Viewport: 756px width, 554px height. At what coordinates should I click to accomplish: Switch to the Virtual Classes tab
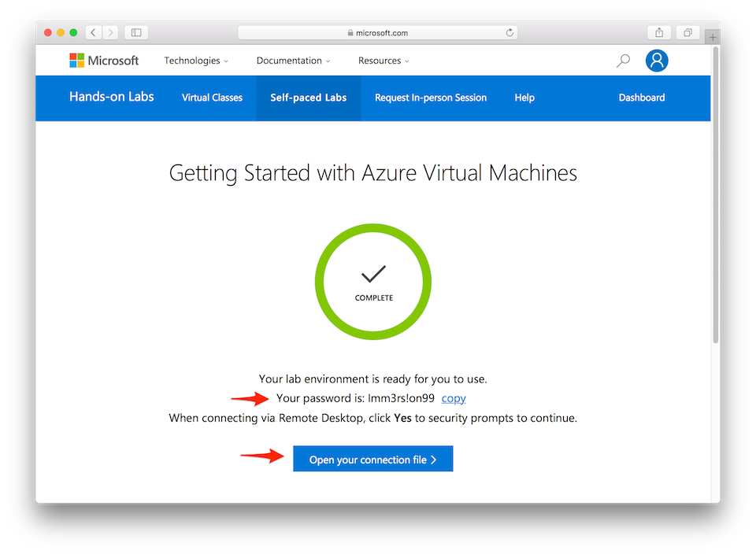point(212,98)
